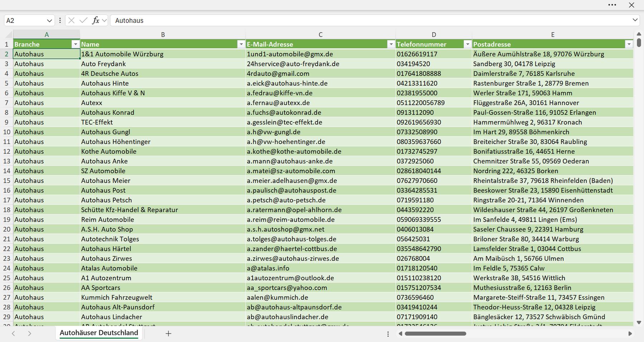Close the spreadsheet viewer window

(631, 5)
